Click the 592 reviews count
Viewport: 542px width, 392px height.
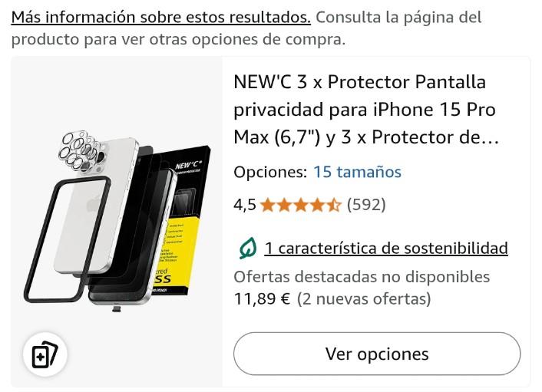[366, 205]
